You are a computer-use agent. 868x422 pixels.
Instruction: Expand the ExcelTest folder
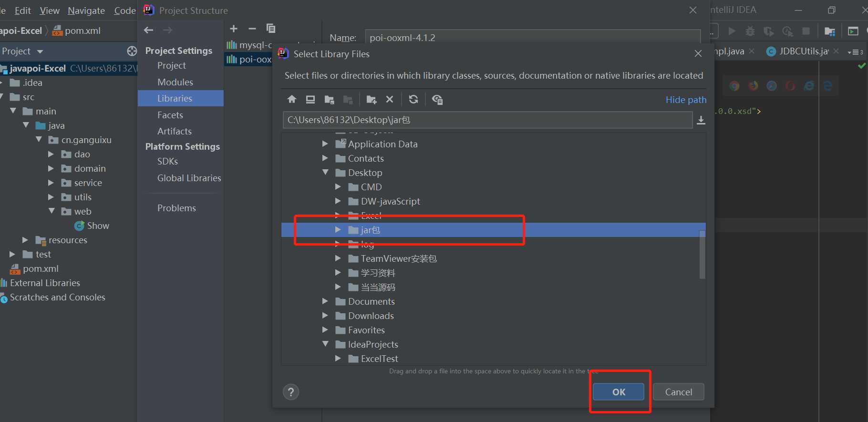(338, 358)
